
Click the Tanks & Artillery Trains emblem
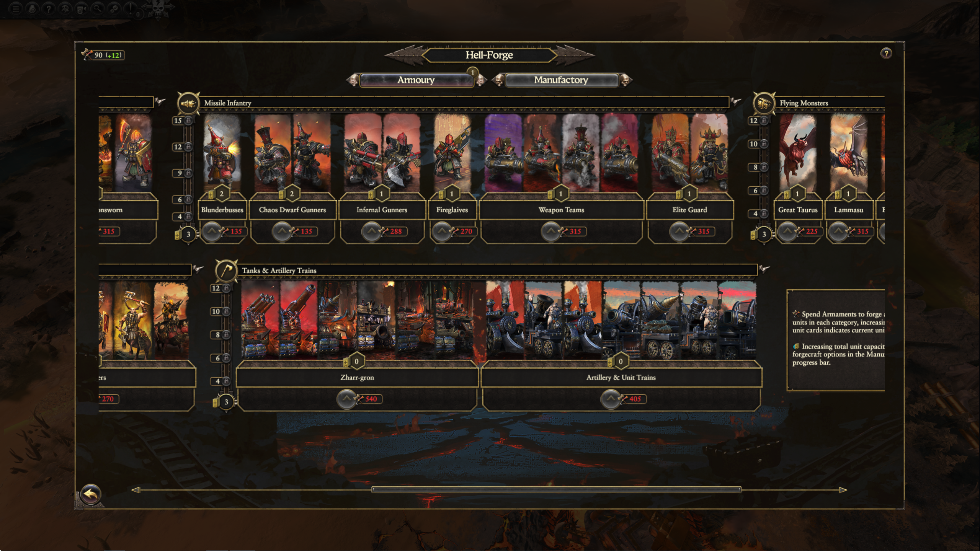click(226, 271)
